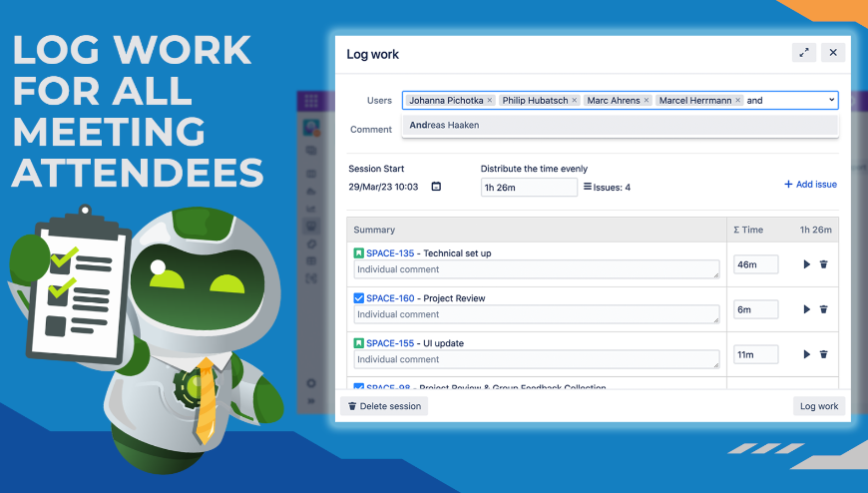
Task: Click Delete session button
Action: (384, 406)
